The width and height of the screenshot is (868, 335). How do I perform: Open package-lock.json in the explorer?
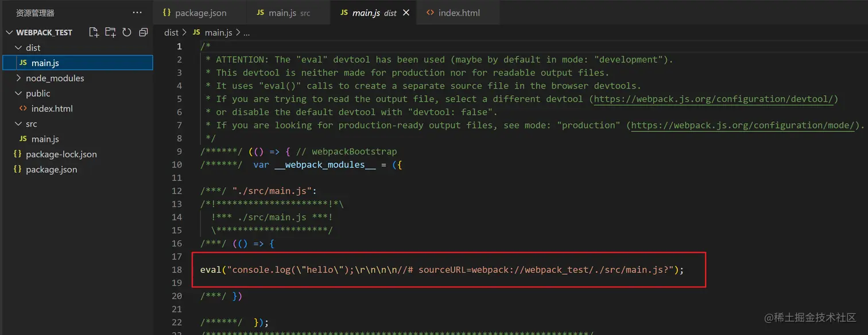click(x=77, y=154)
